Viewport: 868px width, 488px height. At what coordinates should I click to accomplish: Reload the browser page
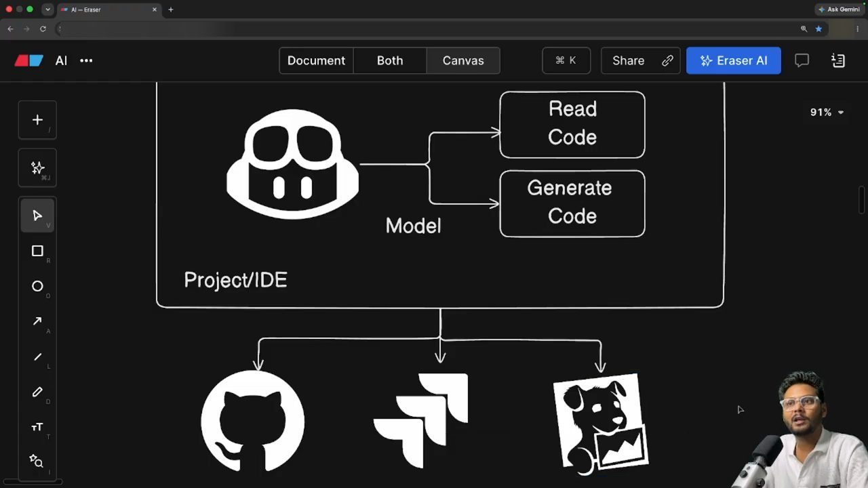click(43, 28)
